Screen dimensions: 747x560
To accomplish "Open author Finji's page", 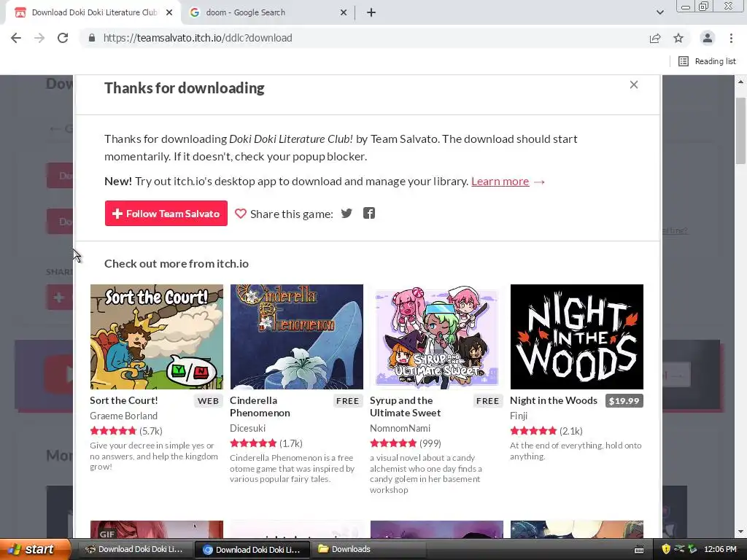I will pyautogui.click(x=519, y=416).
